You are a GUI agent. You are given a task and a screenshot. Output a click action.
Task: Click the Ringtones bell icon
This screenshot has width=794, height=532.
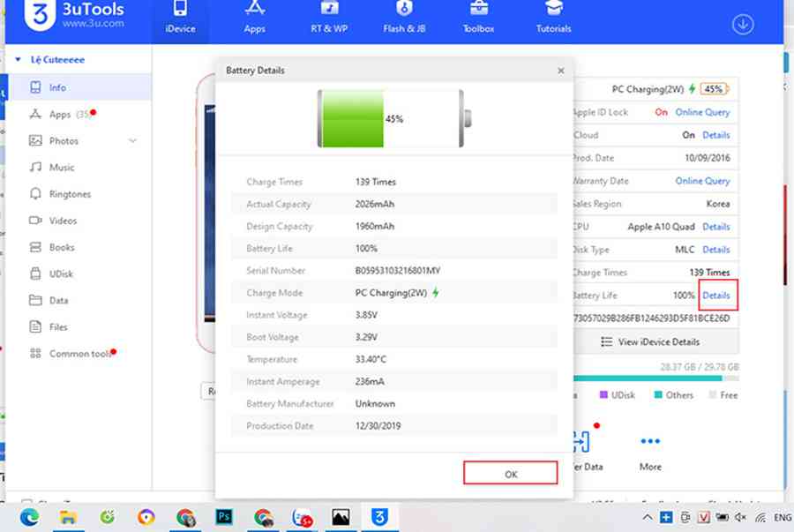click(35, 194)
